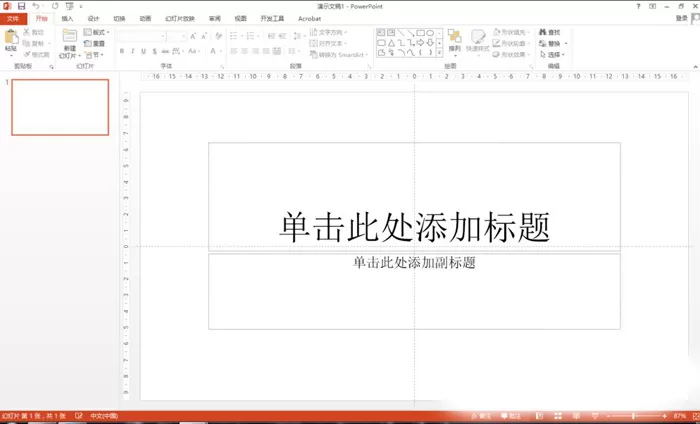This screenshot has width=700, height=424.
Task: Open Slide Sorter view from status bar
Action: 558,416
